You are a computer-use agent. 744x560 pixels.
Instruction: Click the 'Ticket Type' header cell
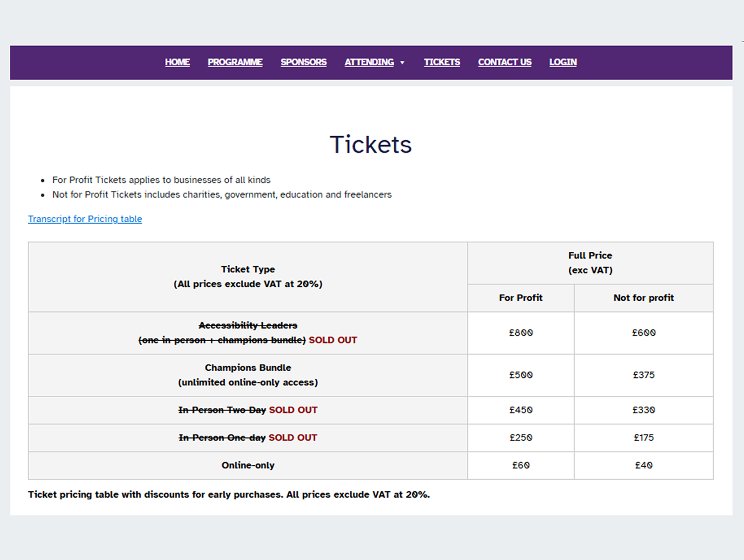tap(248, 277)
